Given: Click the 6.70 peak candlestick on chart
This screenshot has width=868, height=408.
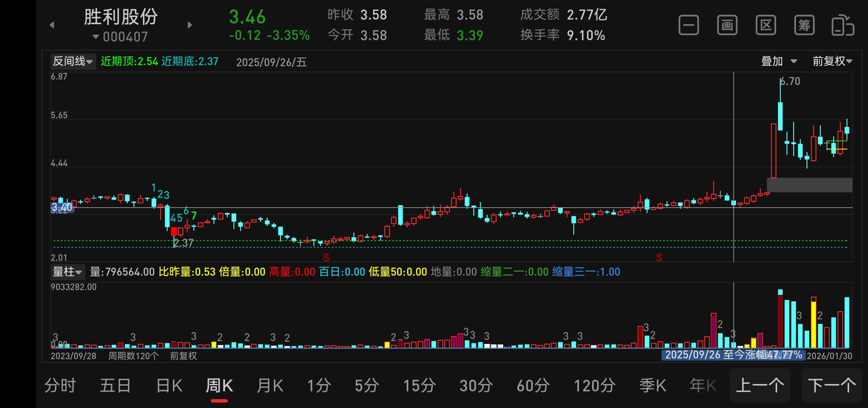Looking at the screenshot, I should click(x=780, y=116).
